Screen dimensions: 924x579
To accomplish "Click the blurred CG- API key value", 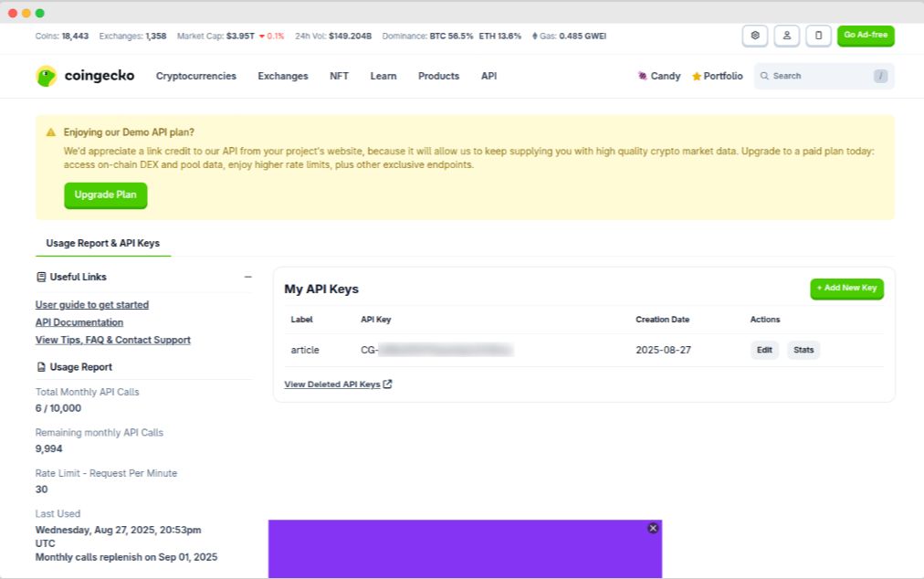I will coord(436,350).
